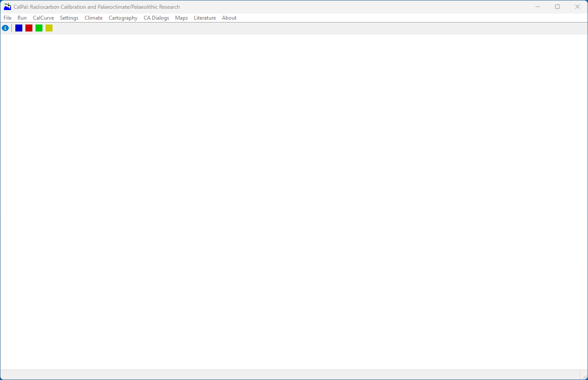Viewport: 588px width, 380px height.
Task: Click the green square toolbar button
Action: pyautogui.click(x=39, y=28)
